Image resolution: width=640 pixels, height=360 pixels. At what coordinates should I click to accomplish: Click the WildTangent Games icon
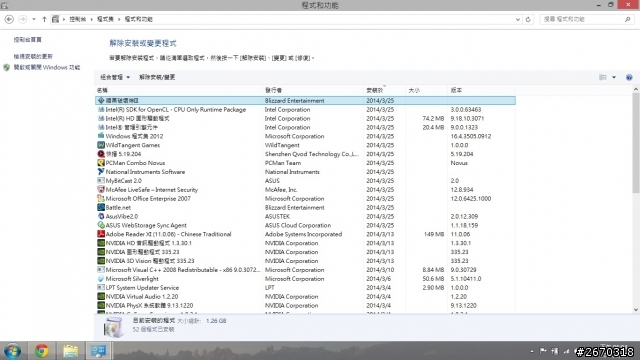(101, 145)
